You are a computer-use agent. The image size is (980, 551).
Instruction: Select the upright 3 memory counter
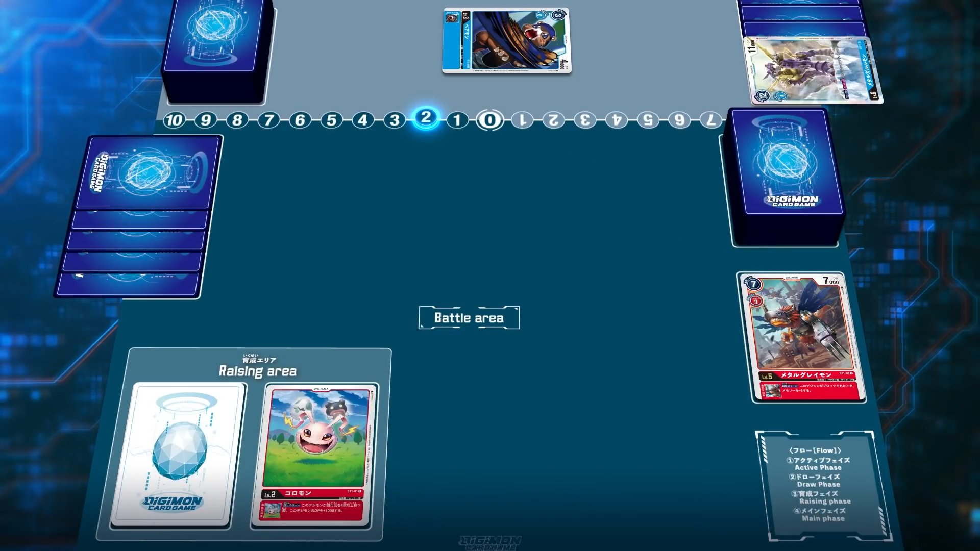[395, 120]
